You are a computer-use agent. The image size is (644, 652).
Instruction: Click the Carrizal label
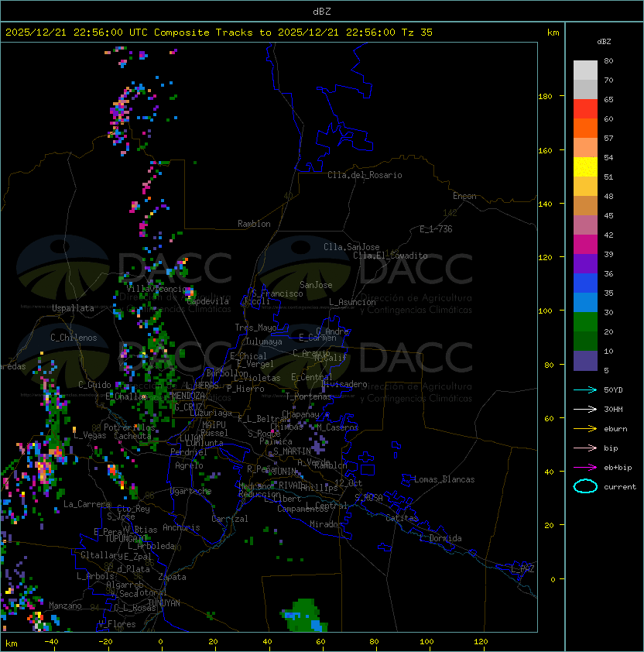[229, 519]
